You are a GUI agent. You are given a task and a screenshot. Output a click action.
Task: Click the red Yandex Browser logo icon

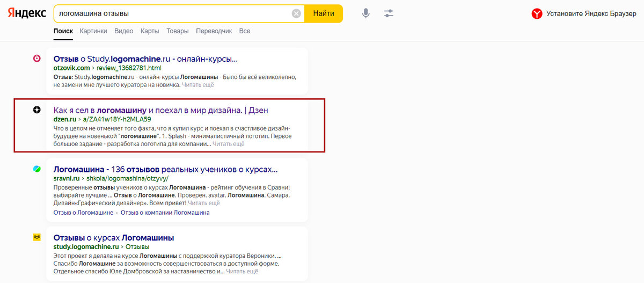[537, 14]
